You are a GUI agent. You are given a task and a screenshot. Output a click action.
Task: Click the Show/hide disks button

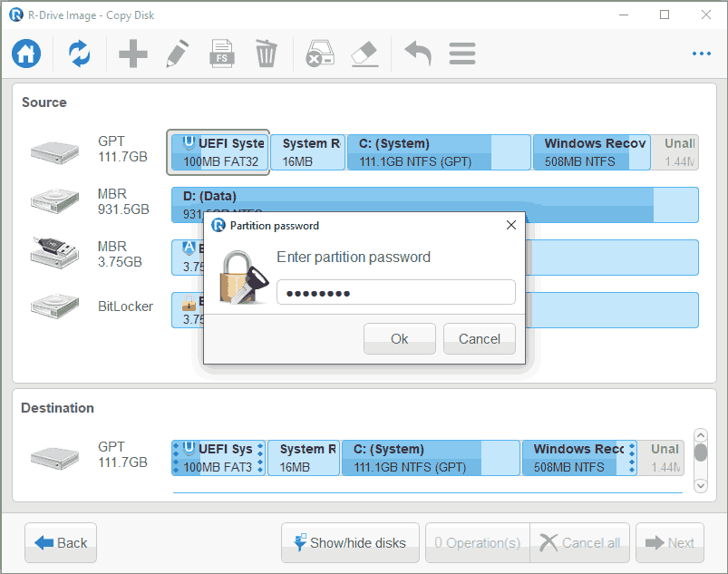point(350,542)
